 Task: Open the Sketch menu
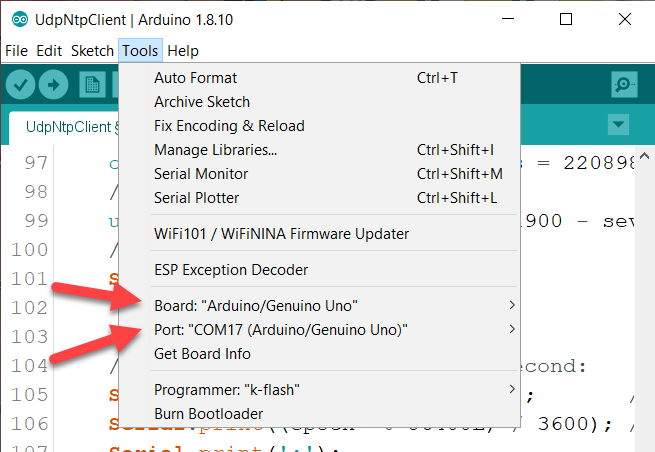[92, 51]
